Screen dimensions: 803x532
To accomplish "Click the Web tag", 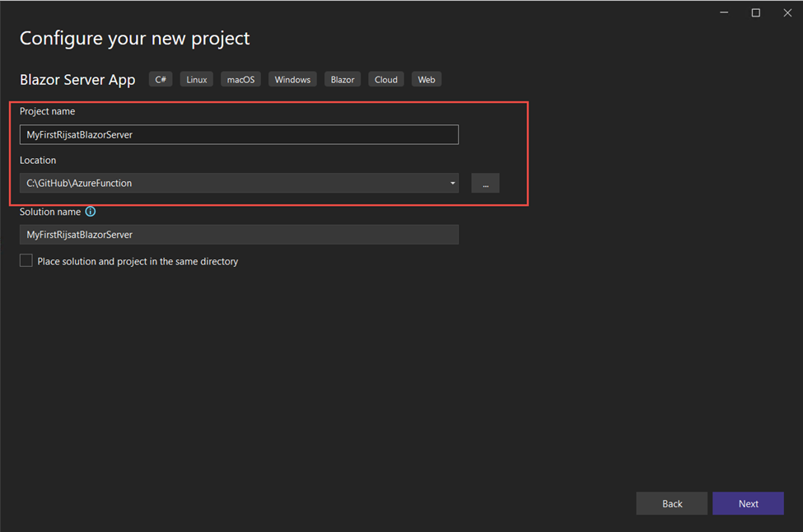I will click(x=426, y=80).
